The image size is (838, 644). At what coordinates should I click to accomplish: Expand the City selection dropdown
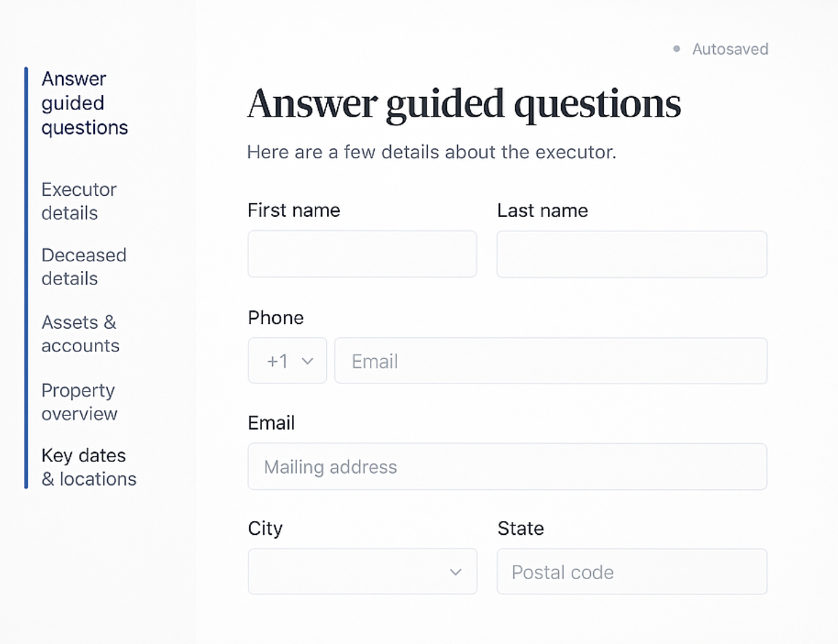tap(362, 572)
